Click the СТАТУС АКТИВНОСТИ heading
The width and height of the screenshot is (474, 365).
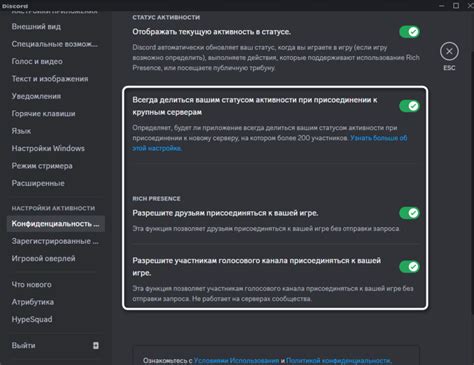click(x=166, y=17)
